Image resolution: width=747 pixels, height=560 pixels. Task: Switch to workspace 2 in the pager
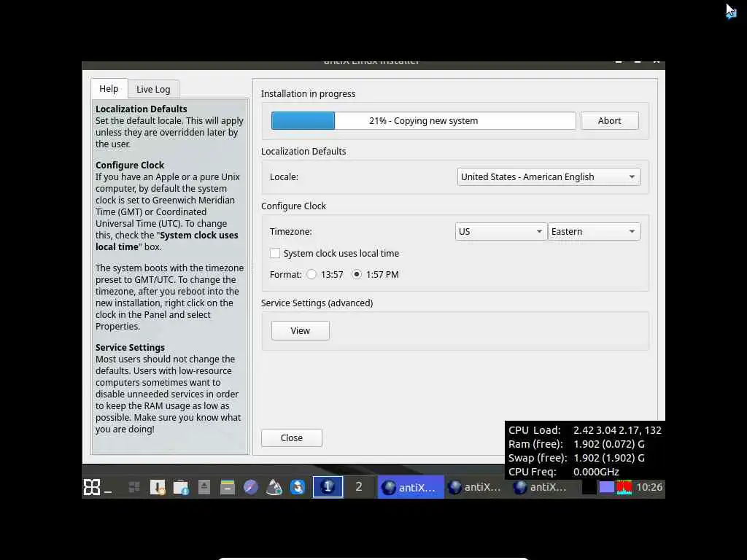pos(359,486)
